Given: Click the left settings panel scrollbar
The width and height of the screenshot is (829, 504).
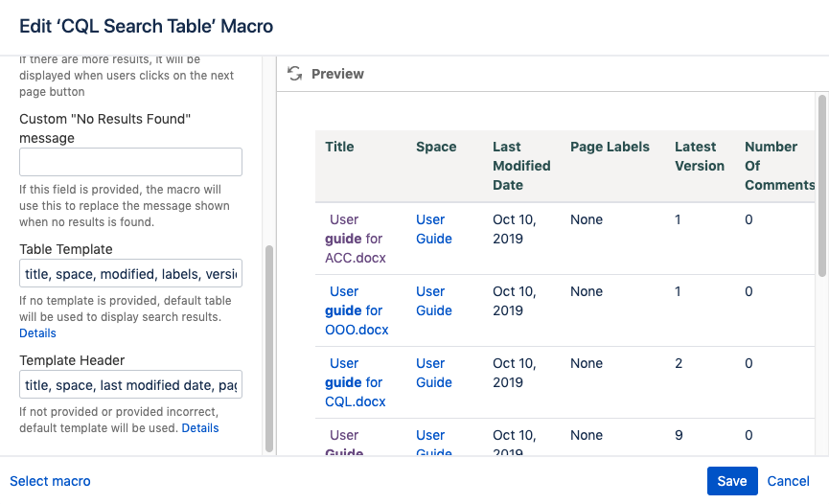Looking at the screenshot, I should pyautogui.click(x=269, y=345).
